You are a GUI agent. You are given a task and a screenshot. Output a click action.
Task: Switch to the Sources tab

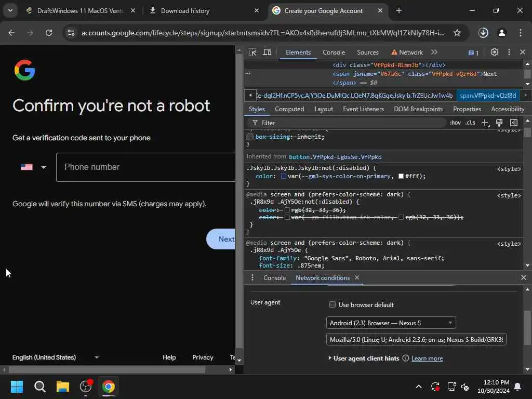coord(367,52)
